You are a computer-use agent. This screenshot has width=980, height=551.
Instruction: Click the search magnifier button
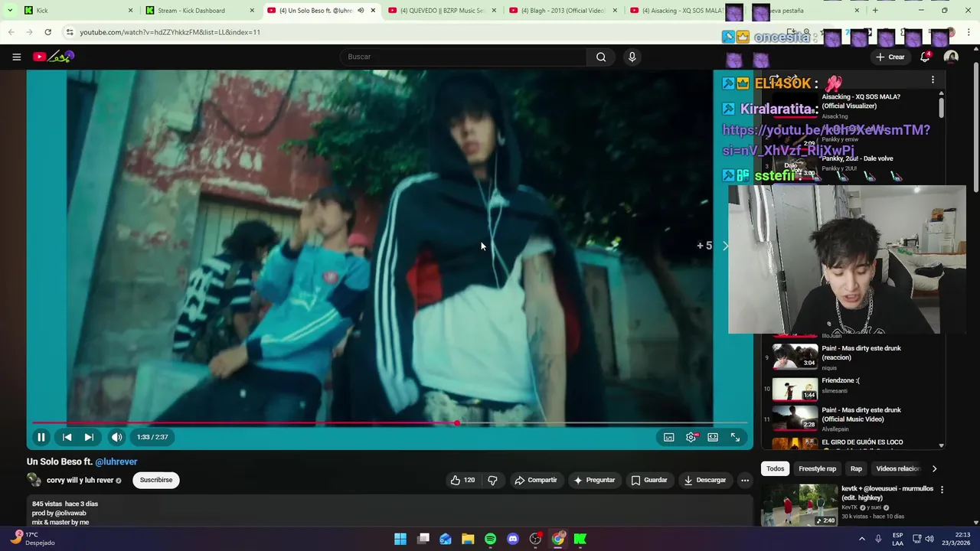pos(601,57)
